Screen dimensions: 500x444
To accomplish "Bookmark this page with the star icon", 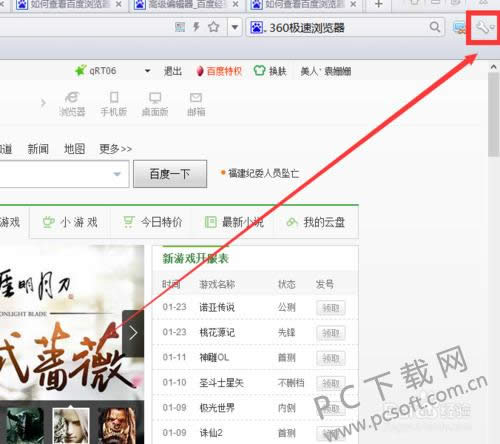I will click(214, 27).
